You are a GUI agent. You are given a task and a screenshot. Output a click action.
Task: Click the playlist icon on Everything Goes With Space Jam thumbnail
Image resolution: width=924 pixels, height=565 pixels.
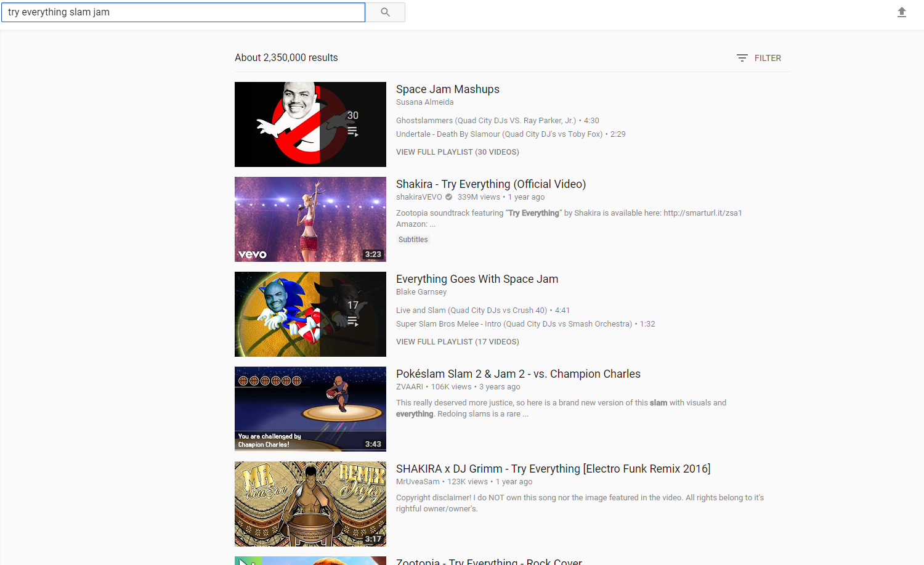click(352, 321)
